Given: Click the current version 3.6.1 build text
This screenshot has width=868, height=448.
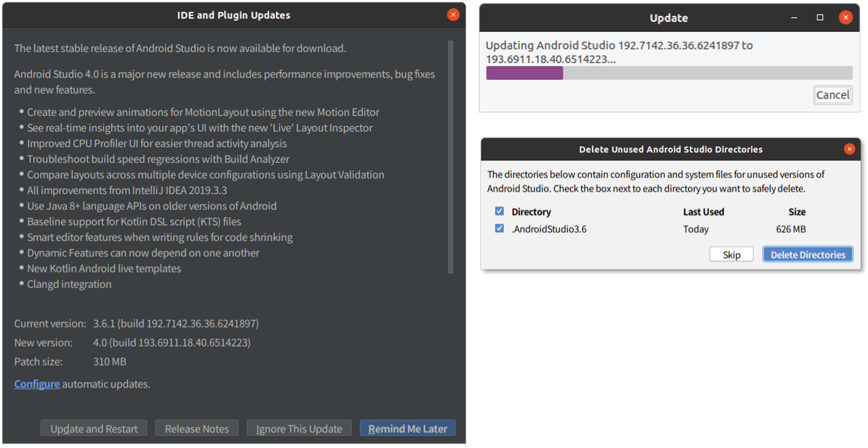Looking at the screenshot, I should coord(176,323).
